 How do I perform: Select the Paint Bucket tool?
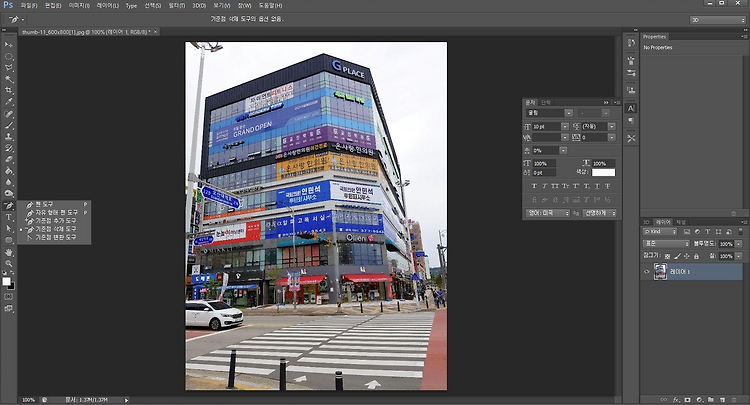click(x=9, y=171)
